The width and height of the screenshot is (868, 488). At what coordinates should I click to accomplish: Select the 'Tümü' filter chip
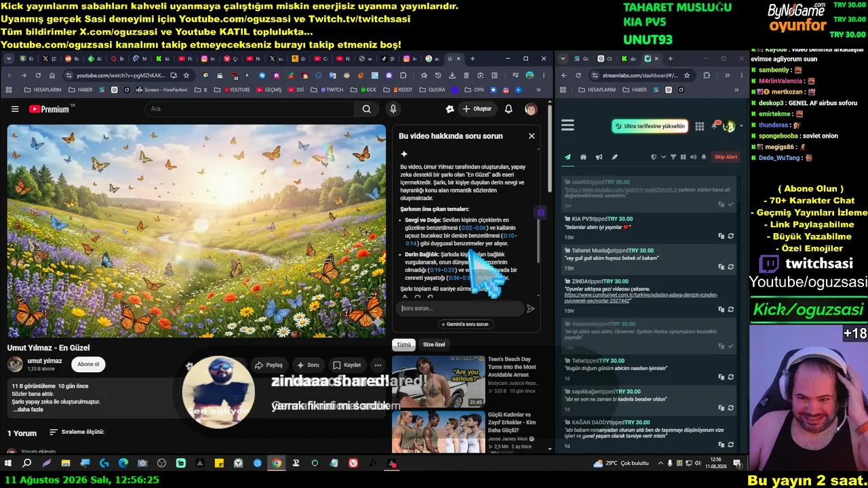403,345
